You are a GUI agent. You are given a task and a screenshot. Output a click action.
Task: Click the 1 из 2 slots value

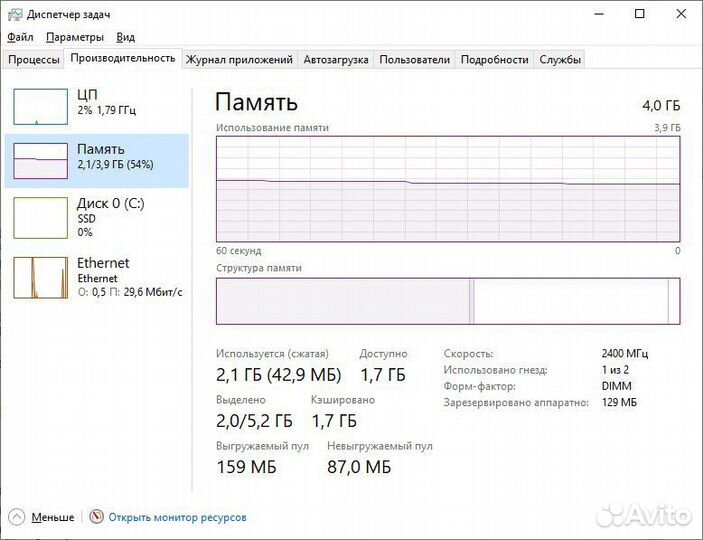coord(615,370)
